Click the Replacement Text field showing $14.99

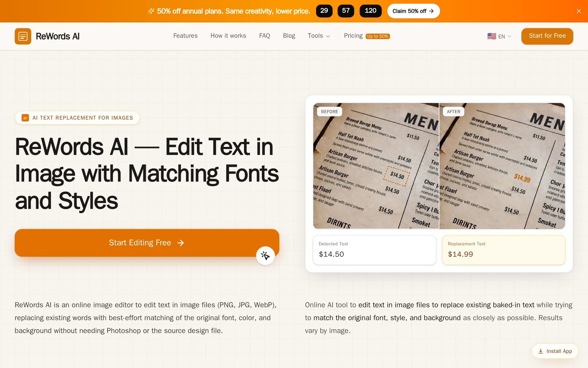click(x=503, y=250)
